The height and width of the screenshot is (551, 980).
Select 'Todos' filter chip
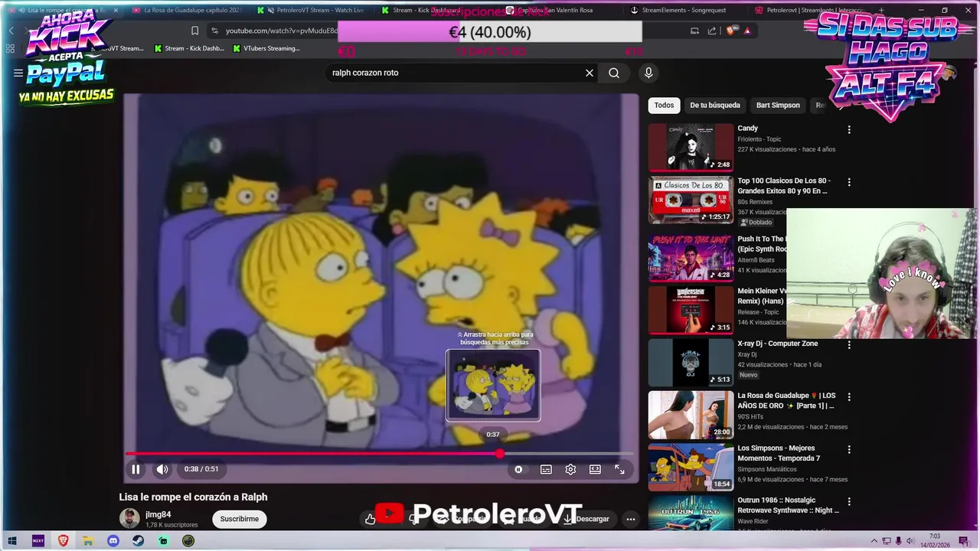point(664,105)
